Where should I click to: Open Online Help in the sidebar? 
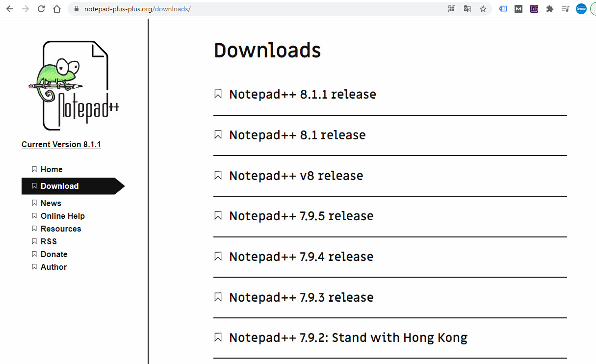(63, 216)
